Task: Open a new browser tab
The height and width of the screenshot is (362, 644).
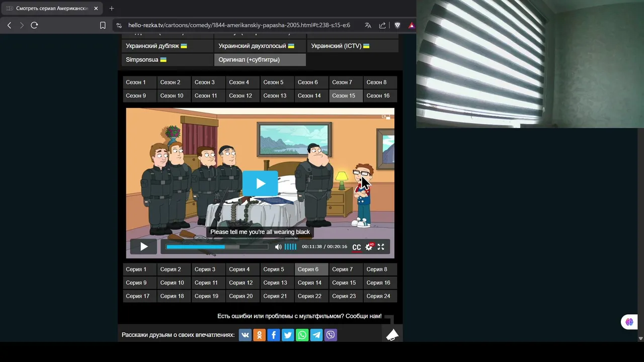Action: (x=112, y=8)
